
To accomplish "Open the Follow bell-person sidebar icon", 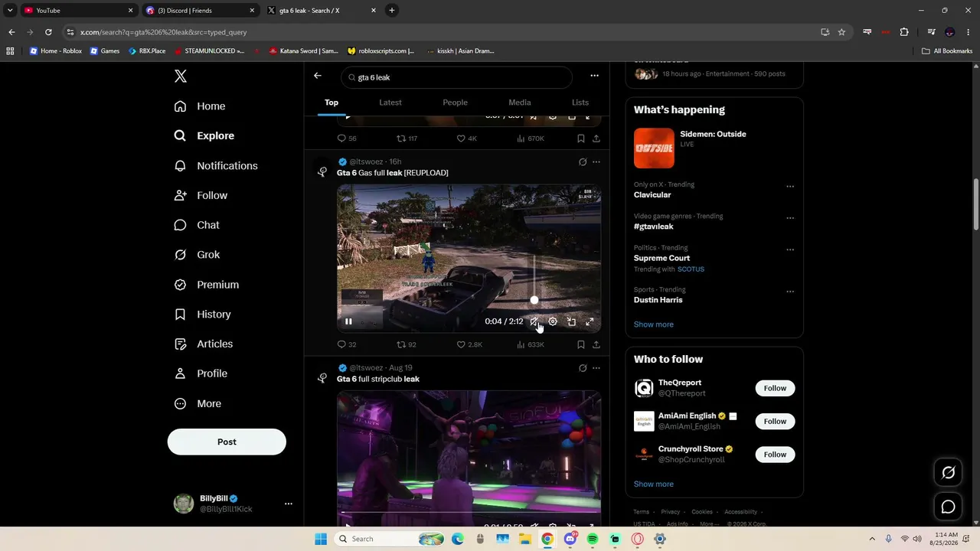I will pos(180,195).
